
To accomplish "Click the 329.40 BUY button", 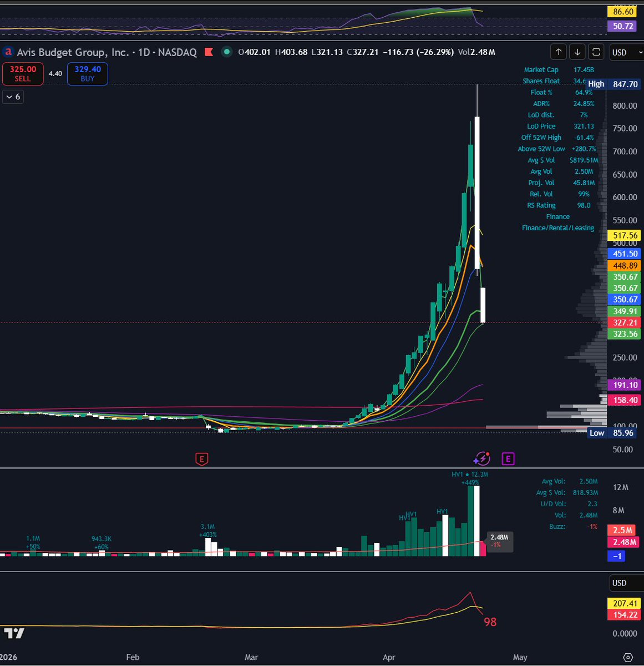I will [88, 74].
